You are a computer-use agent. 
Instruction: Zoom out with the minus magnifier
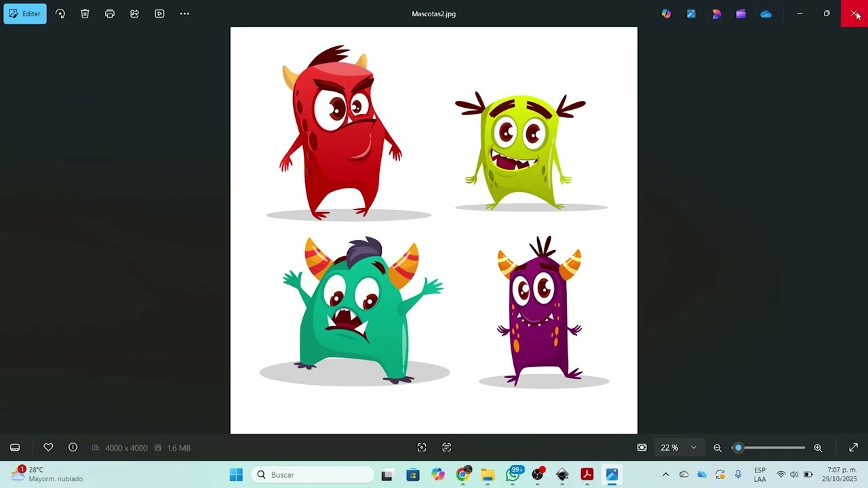[717, 447]
